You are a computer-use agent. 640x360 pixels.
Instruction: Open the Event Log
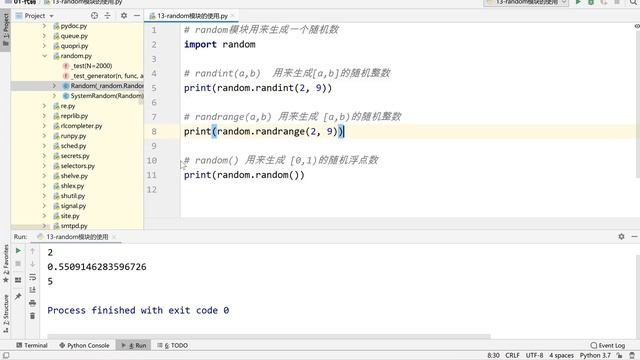point(608,345)
